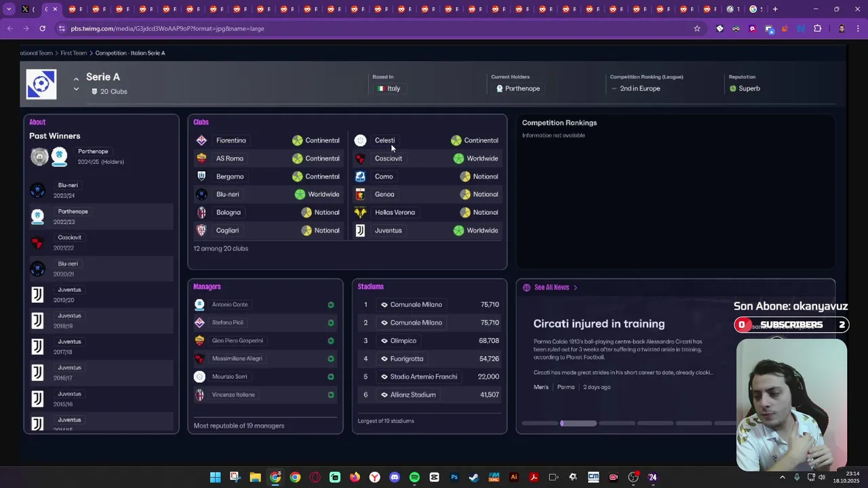The image size is (868, 488).
Task: Click the Juventus badge in Clubs list
Action: pos(360,230)
